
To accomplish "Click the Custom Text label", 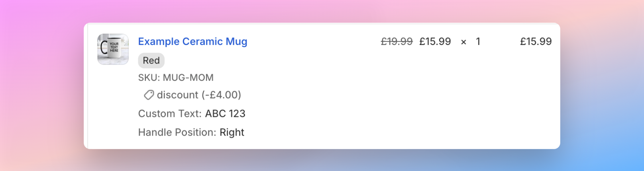I will (x=170, y=114).
